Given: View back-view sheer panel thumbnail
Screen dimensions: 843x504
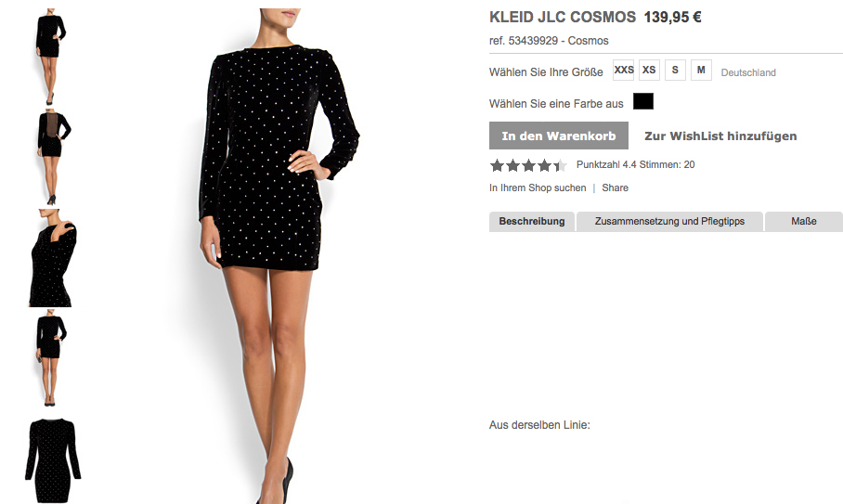Looking at the screenshot, I should 52,157.
